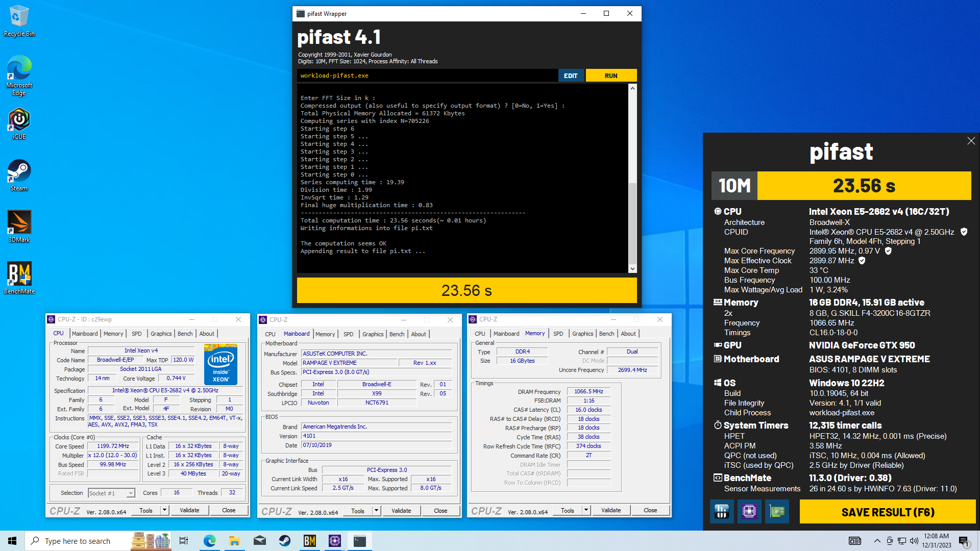Save the benchmark result with F6 button
980x551 pixels.
click(888, 512)
